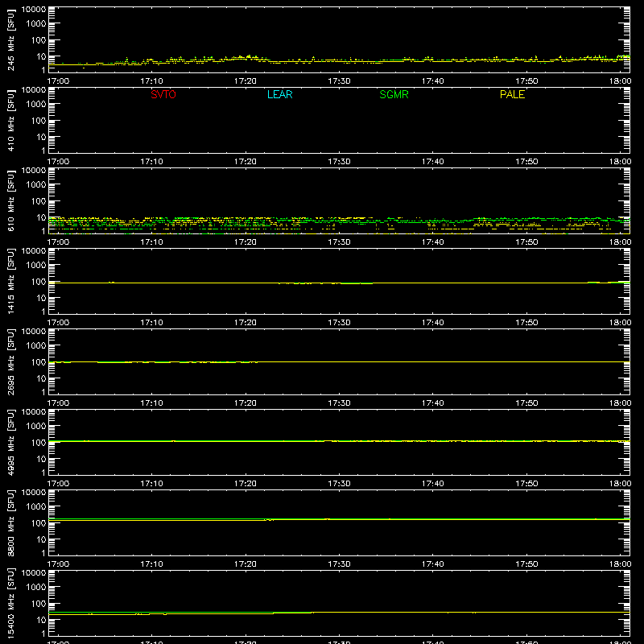Viewport: 644px width, 644px height.
Task: Click the 4995 MHz [SFU] axis label
Action: pyautogui.click(x=10, y=442)
